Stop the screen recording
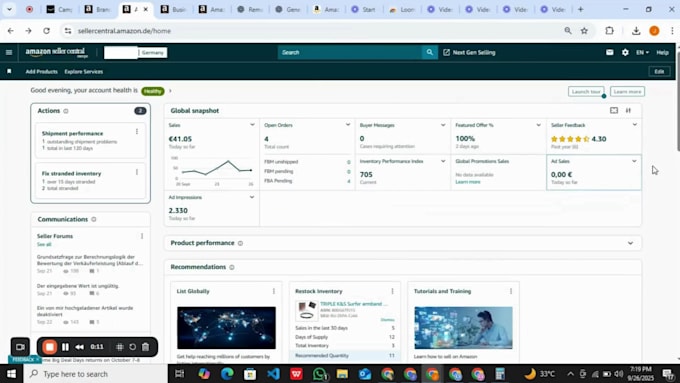 click(x=49, y=347)
